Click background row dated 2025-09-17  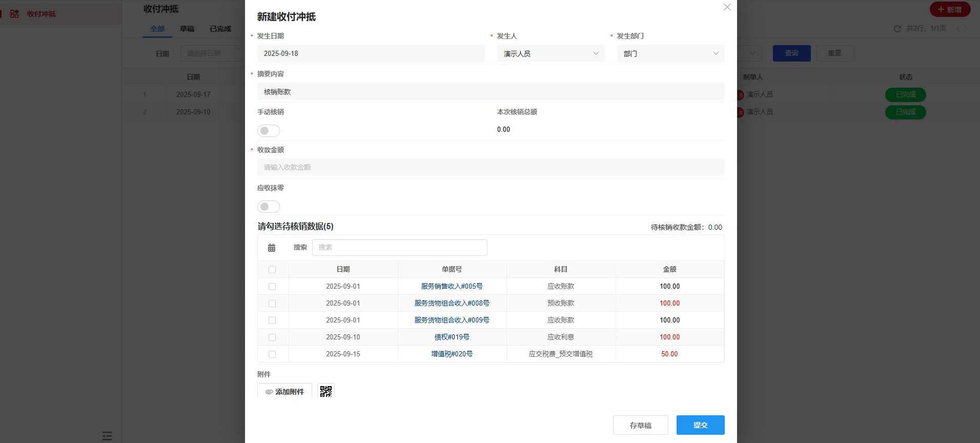193,94
